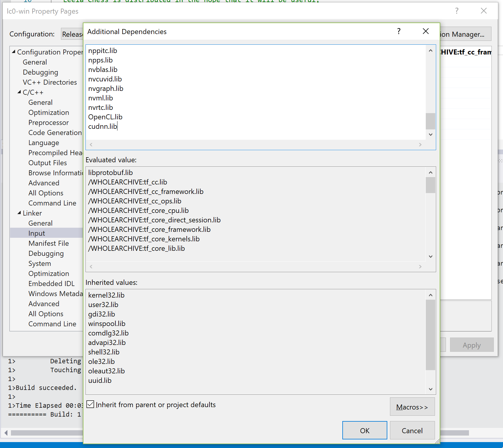
Task: Click the Macros>> button
Action: 412,407
